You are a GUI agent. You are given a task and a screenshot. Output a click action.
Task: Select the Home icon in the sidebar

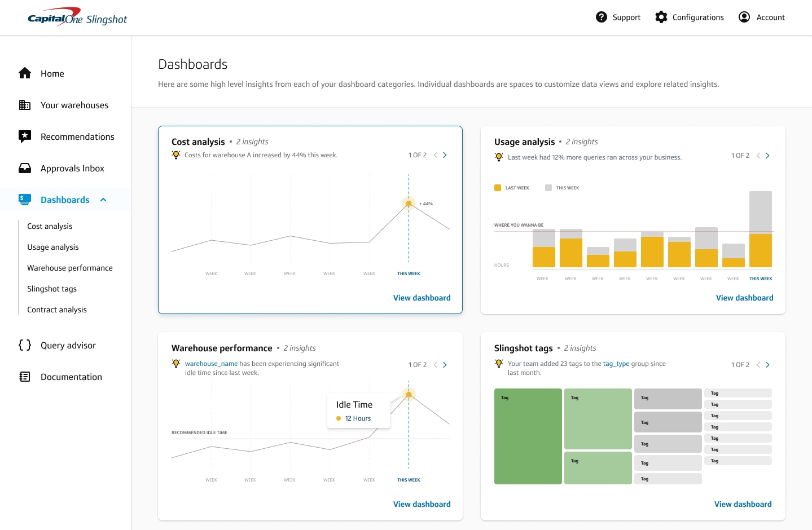[x=25, y=73]
